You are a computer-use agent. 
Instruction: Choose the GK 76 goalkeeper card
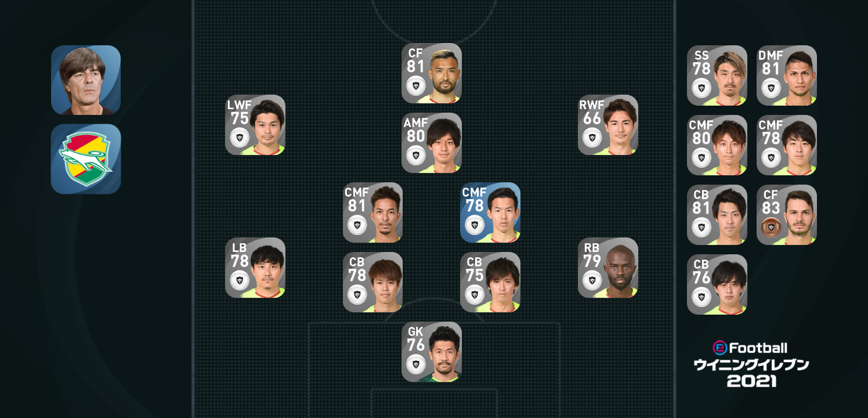432,352
